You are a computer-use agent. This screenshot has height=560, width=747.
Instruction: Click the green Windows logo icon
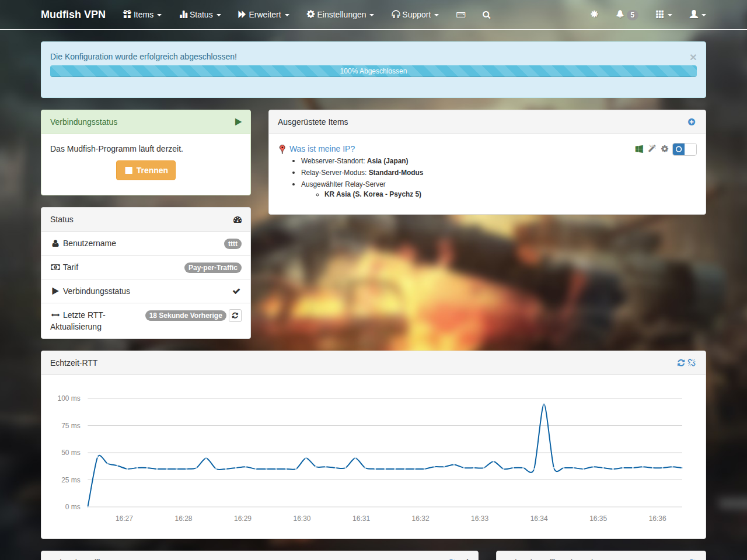point(639,149)
